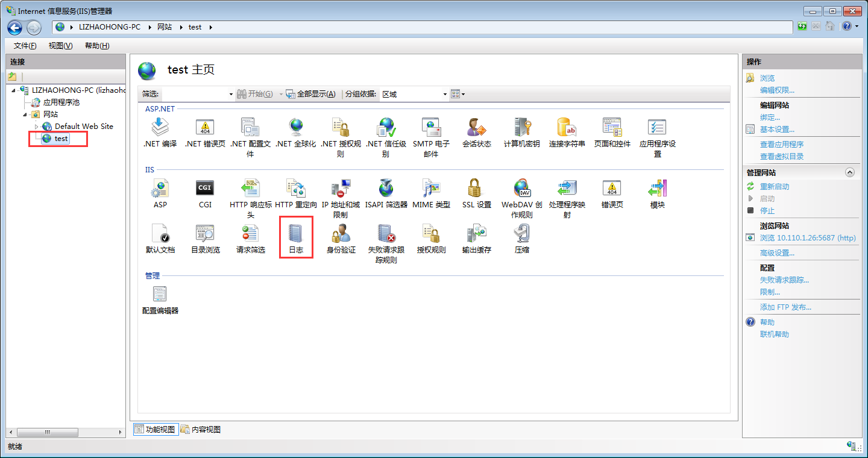Switch to the 功能视图 tab
868x458 pixels.
156,430
